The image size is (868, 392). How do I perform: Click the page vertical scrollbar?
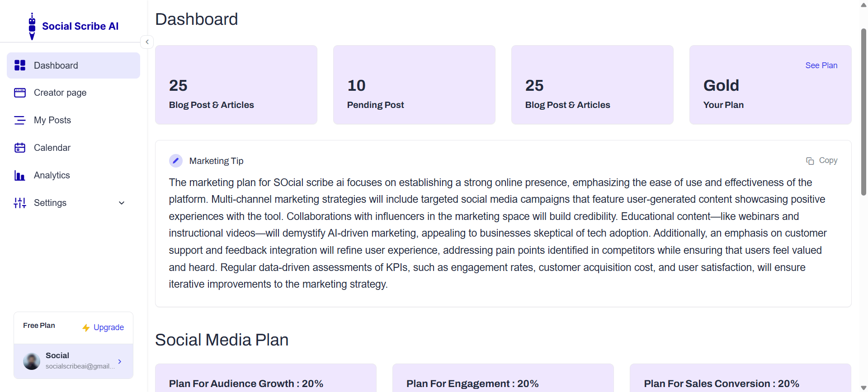click(863, 113)
